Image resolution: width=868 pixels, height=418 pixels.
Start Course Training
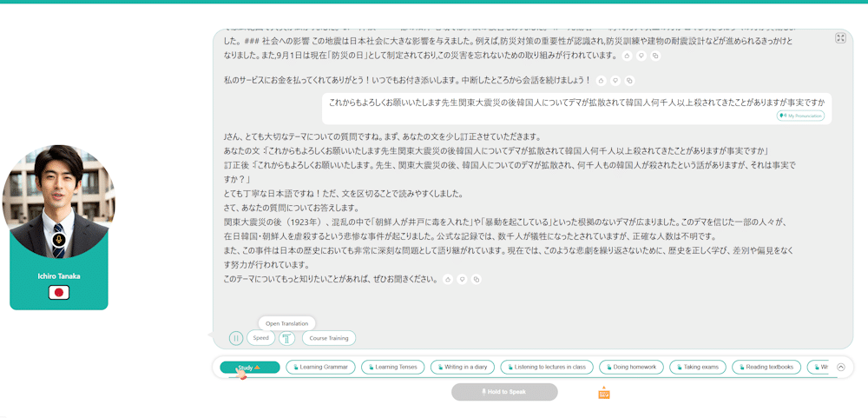pos(329,337)
